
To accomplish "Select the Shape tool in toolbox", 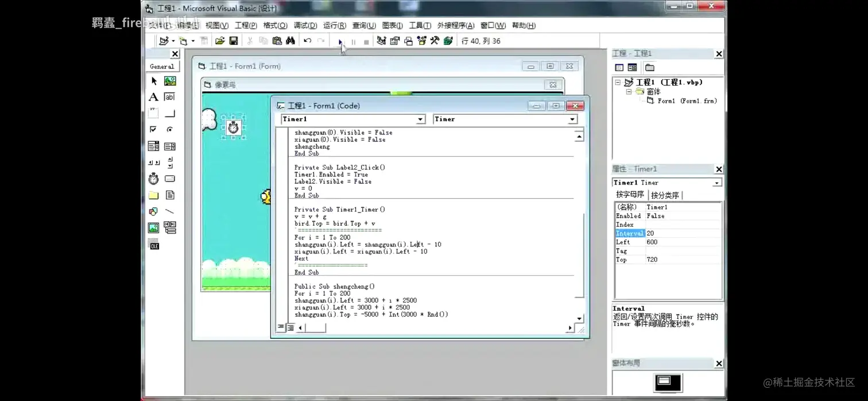I will click(x=154, y=211).
